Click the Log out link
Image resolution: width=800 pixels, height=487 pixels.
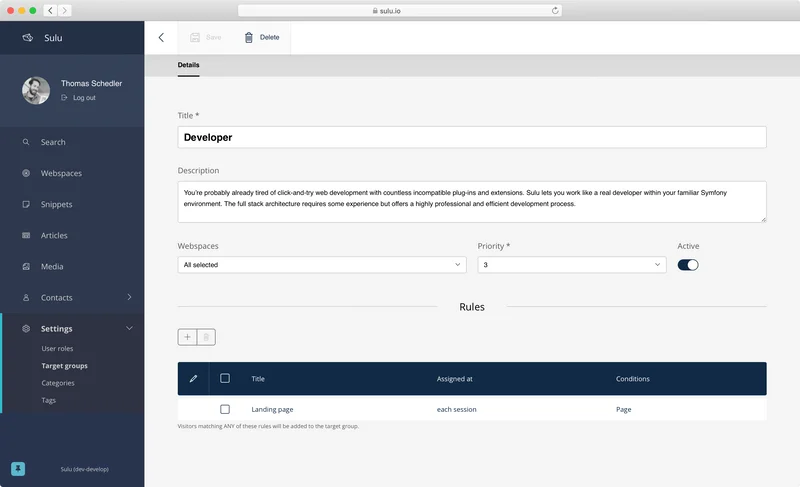pyautogui.click(x=84, y=98)
